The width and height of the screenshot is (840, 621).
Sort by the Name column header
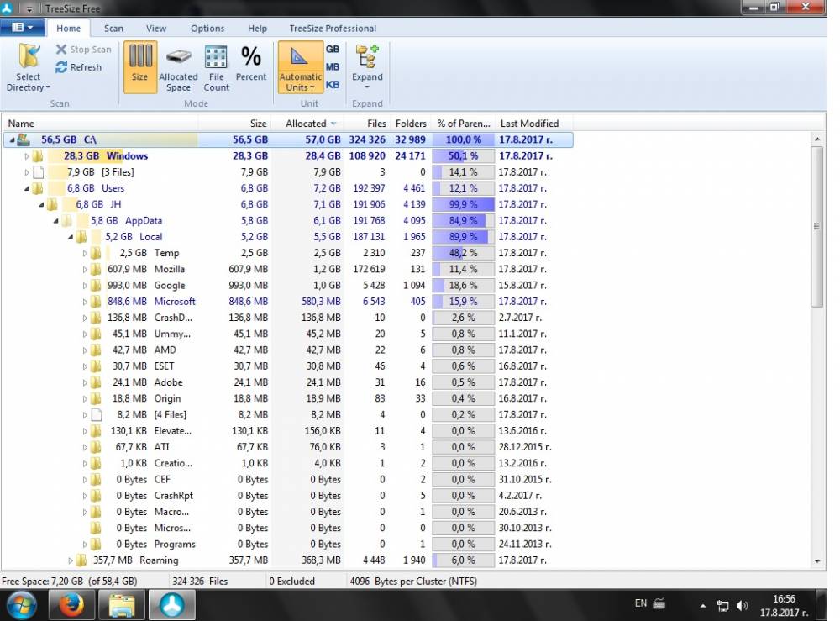coord(100,124)
